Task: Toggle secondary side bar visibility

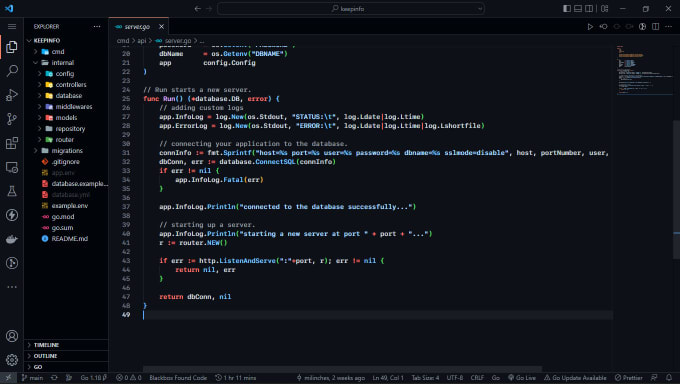Action: pos(589,9)
